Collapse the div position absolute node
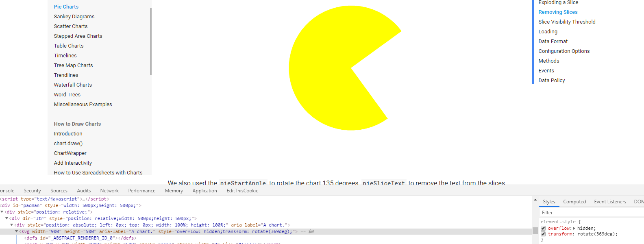The image size is (644, 244). tap(11, 225)
